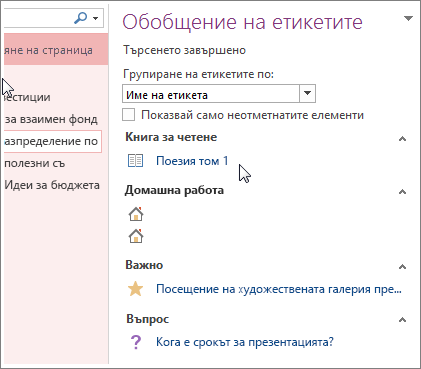
Task: Collapse the 'Важно' group
Action: (402, 267)
